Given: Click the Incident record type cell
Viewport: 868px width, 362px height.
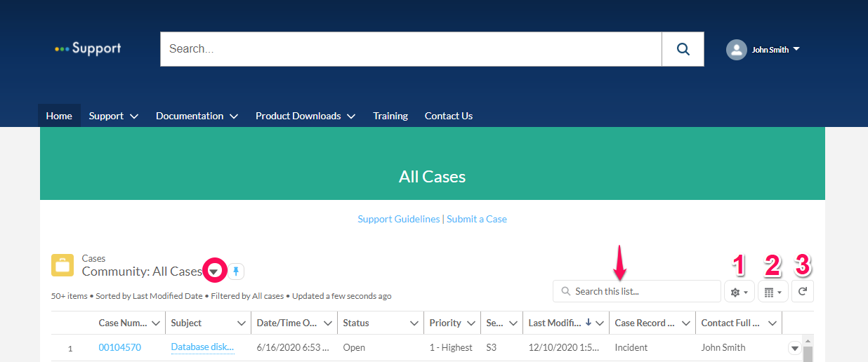Looking at the screenshot, I should 631,347.
